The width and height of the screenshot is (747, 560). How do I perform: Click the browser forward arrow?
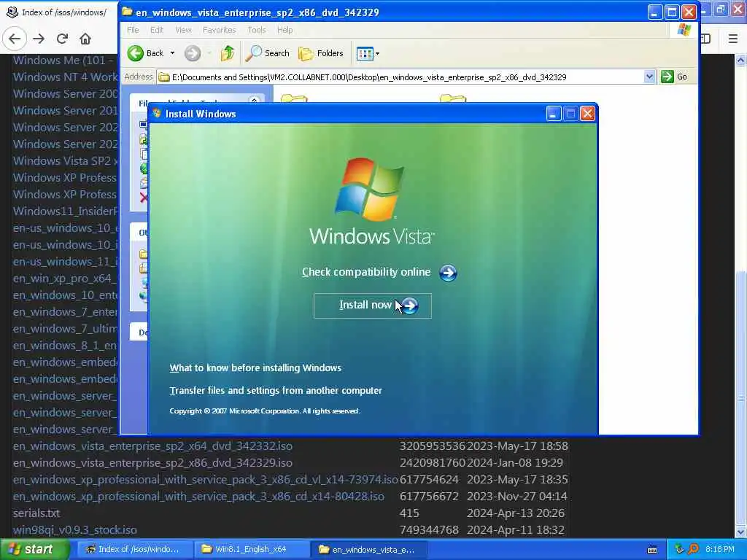pos(39,39)
